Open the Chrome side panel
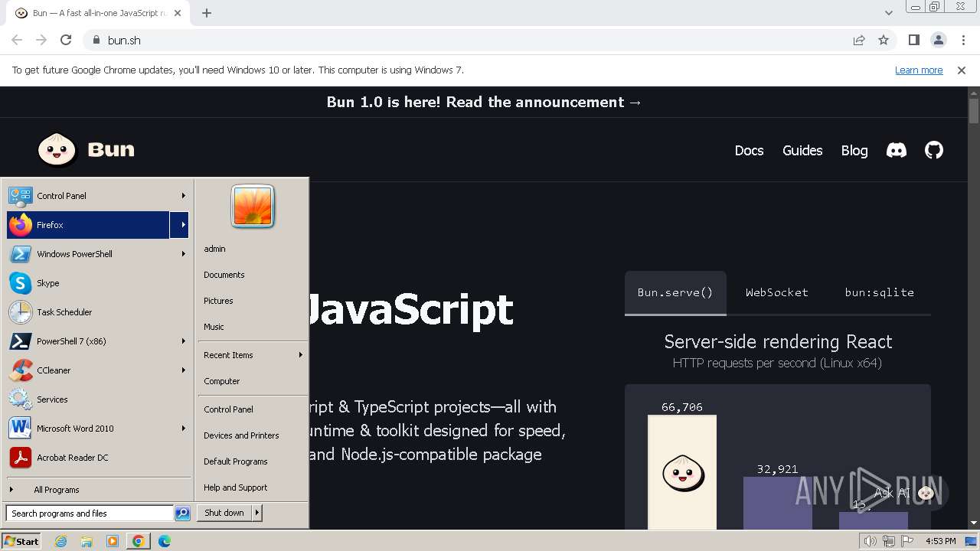The height and width of the screenshot is (551, 980). (913, 40)
